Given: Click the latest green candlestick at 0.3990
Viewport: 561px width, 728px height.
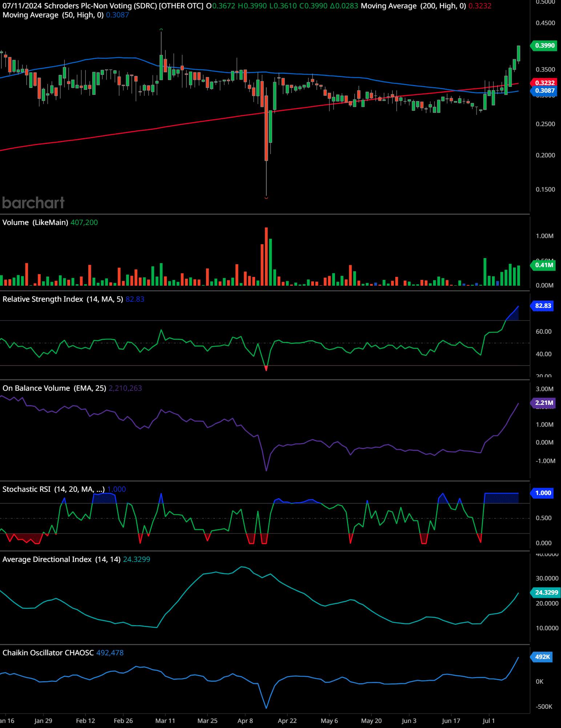Looking at the screenshot, I should pyautogui.click(x=518, y=53).
